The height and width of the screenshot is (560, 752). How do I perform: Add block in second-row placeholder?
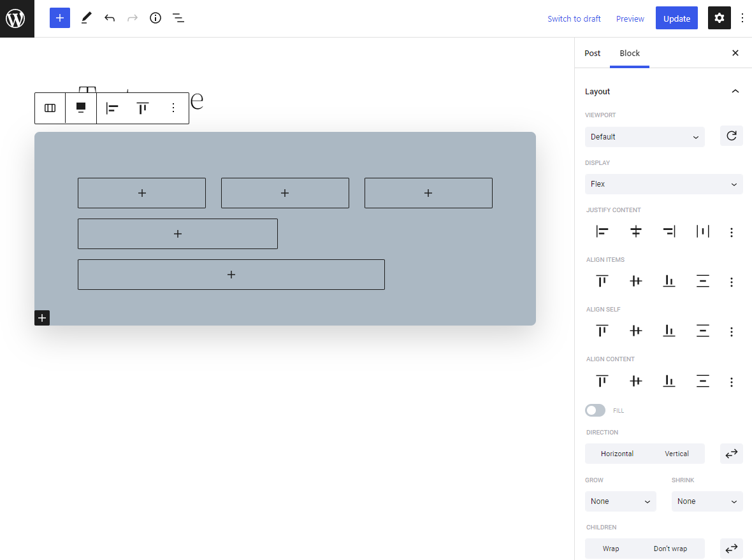coord(178,234)
